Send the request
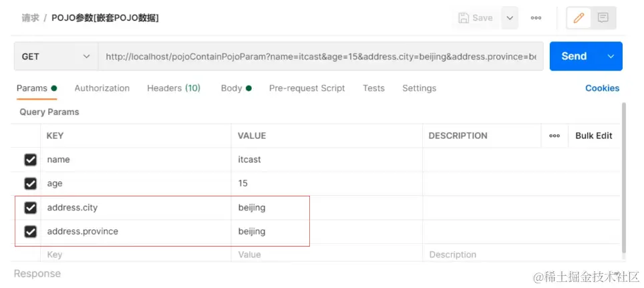 point(574,57)
